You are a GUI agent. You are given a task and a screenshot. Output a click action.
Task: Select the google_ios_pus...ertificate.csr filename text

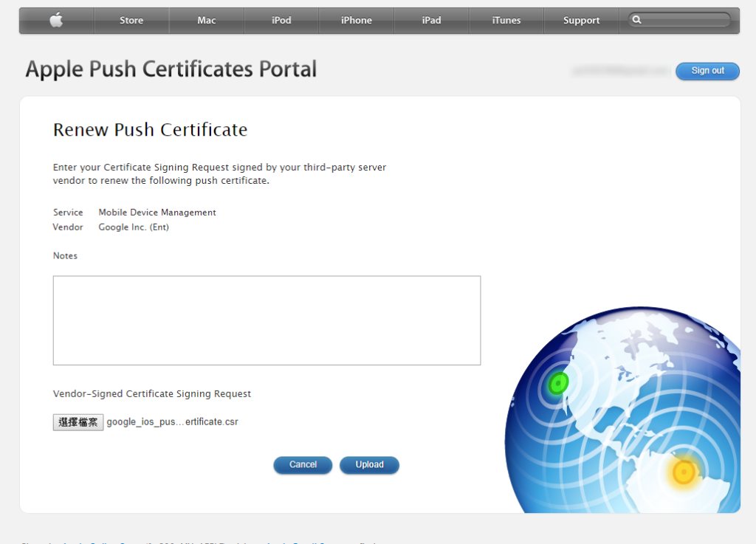click(172, 421)
